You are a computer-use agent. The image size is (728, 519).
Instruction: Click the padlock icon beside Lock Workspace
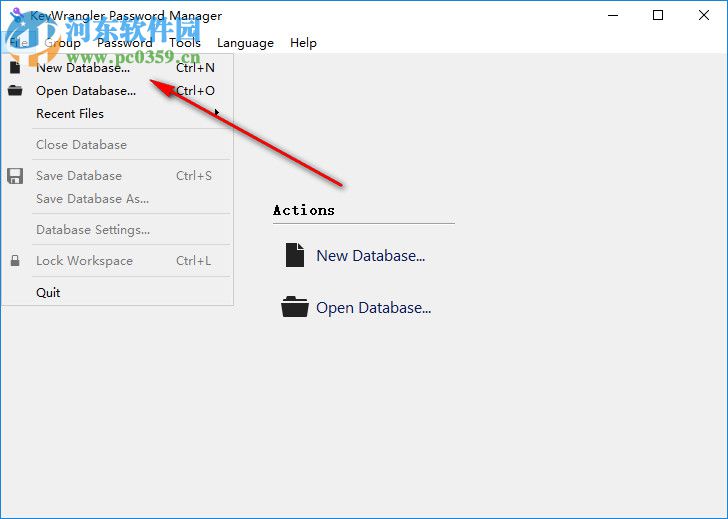click(15, 261)
